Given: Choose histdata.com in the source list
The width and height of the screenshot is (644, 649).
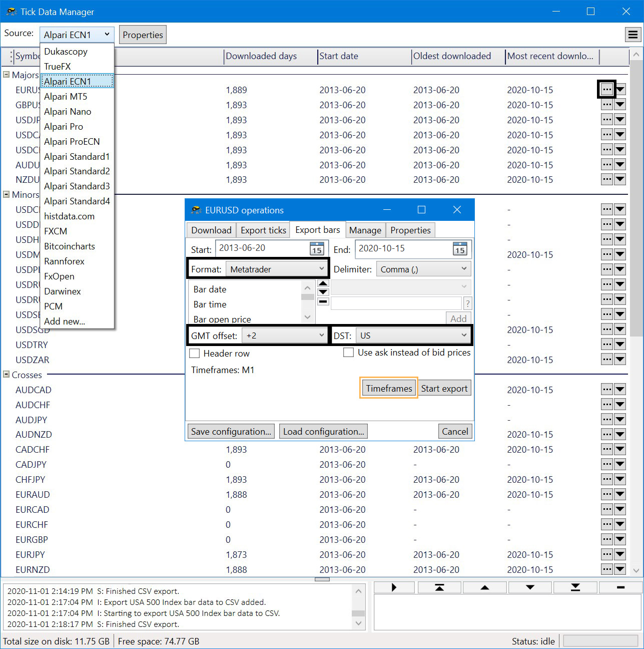Looking at the screenshot, I should (x=78, y=216).
